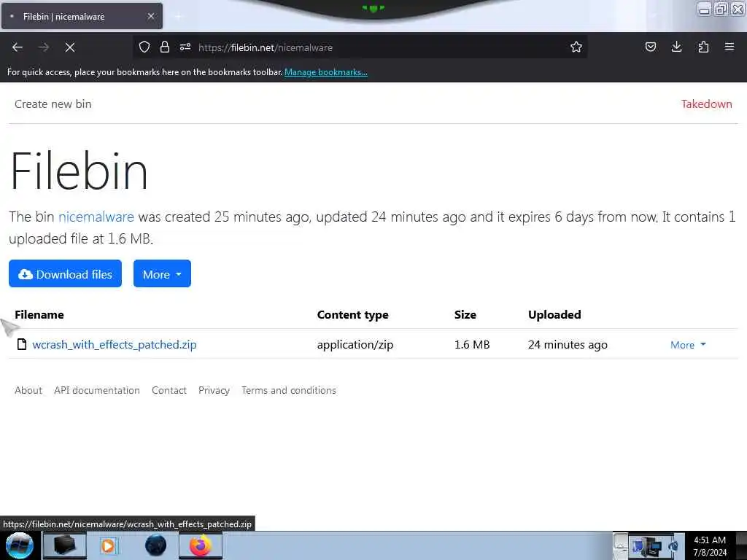The width and height of the screenshot is (747, 560).
Task: Open the Manage bookmarks link
Action: [326, 72]
